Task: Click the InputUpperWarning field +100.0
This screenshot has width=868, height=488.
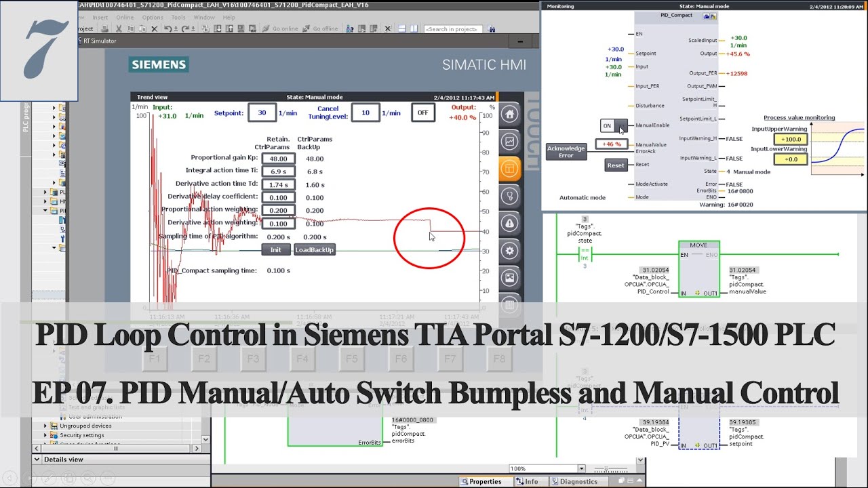Action: click(791, 139)
